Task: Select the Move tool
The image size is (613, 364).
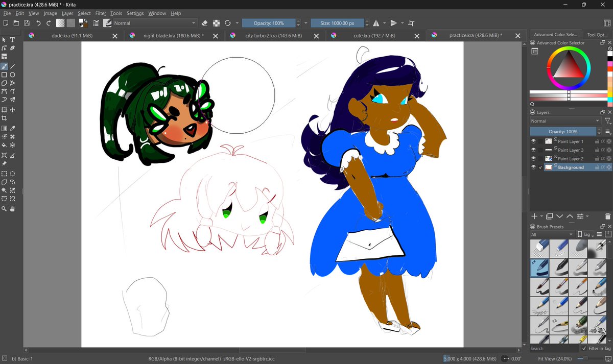Action: coord(13,110)
